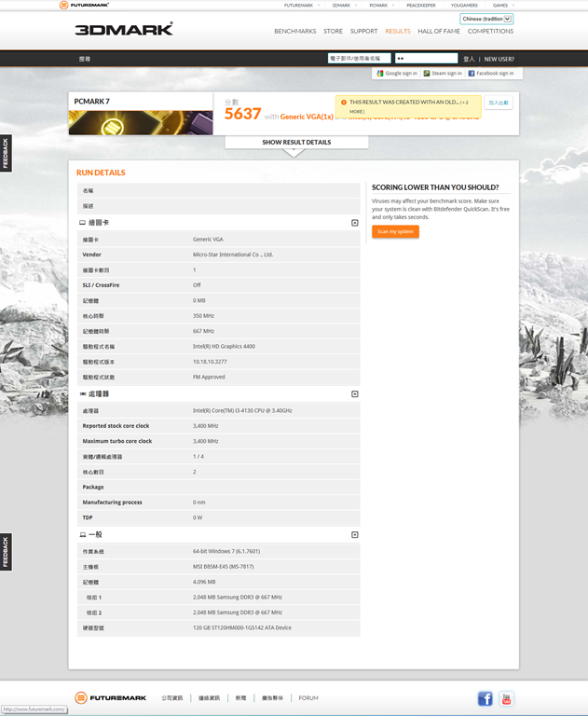This screenshot has height=716, width=588.
Task: Click the MSI B85M-E45 motherboard value
Action: click(224, 567)
